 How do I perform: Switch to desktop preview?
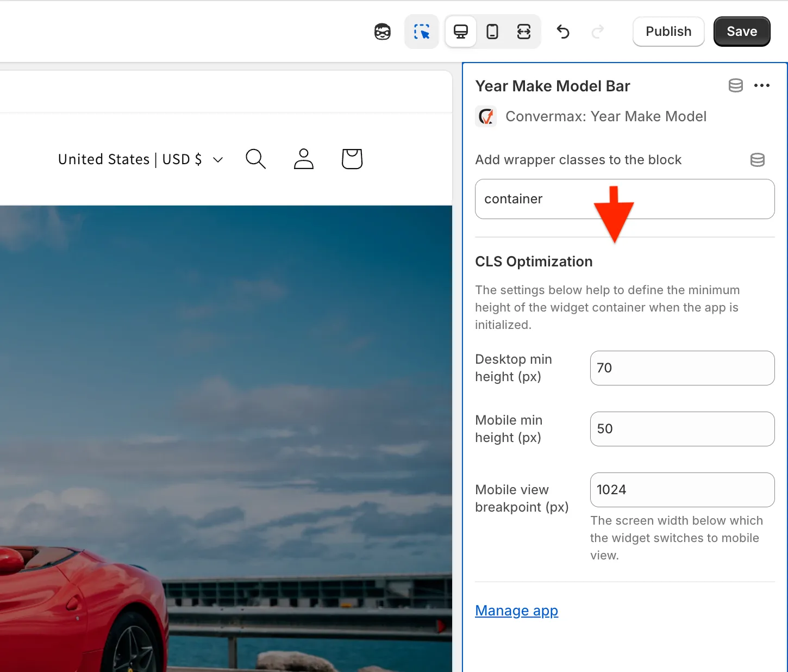461,32
